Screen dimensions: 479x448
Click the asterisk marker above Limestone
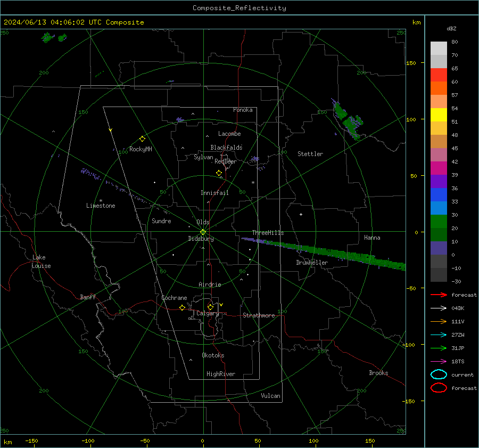coord(101,201)
